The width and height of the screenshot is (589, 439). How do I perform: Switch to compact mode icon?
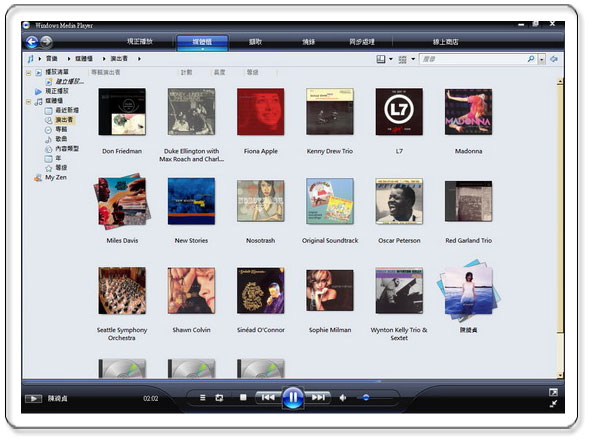tap(553, 404)
